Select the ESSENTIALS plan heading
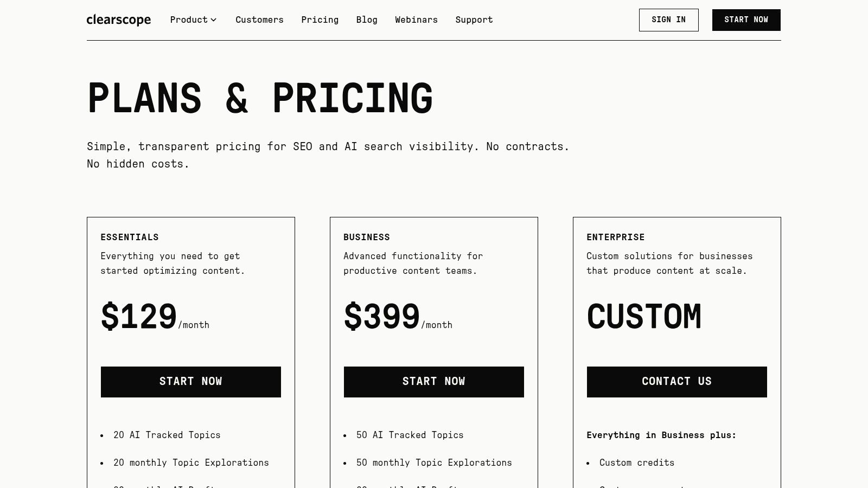The width and height of the screenshot is (868, 488). pos(130,237)
